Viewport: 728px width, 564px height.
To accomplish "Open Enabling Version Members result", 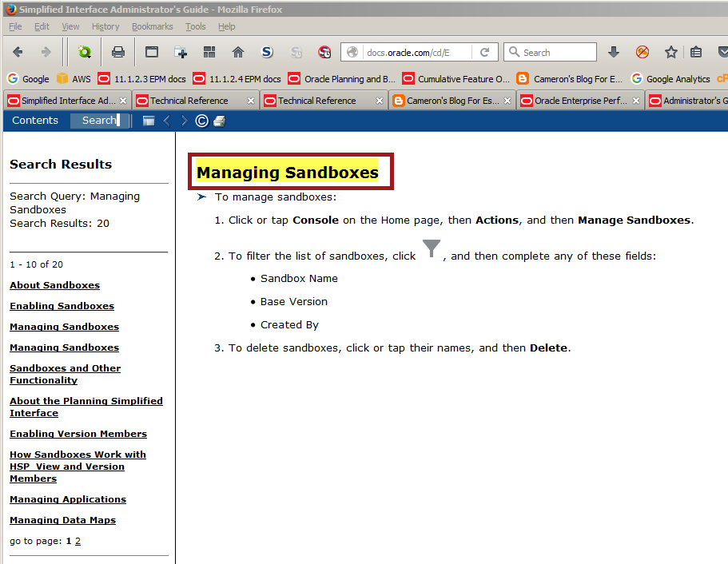I will [78, 434].
